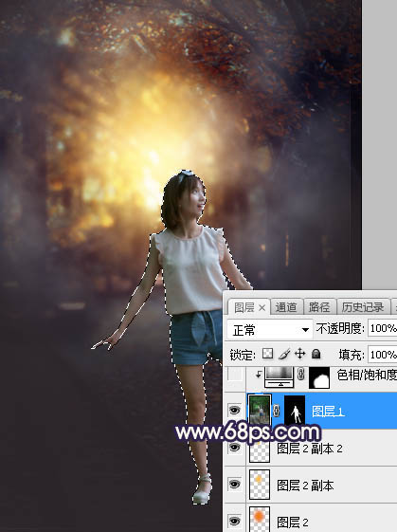Close the 图层 panel tab
The width and height of the screenshot is (397, 532).
(x=262, y=308)
